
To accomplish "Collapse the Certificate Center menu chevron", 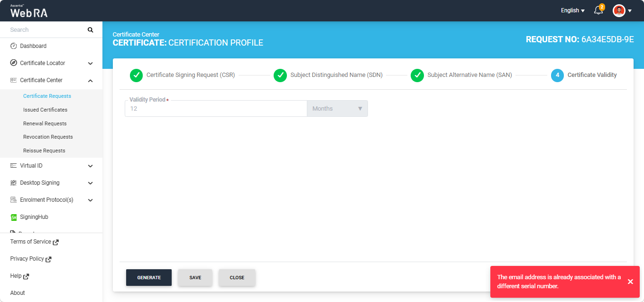I will tap(91, 80).
